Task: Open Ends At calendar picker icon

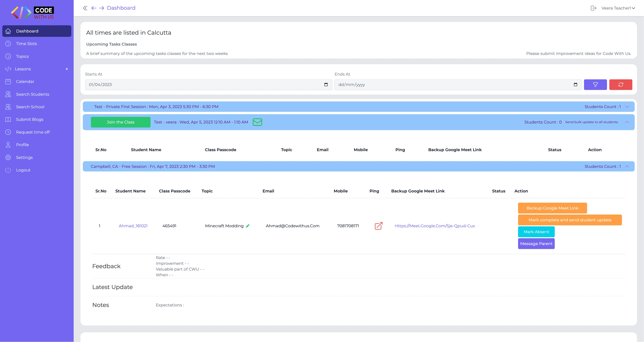Action: 575,85
